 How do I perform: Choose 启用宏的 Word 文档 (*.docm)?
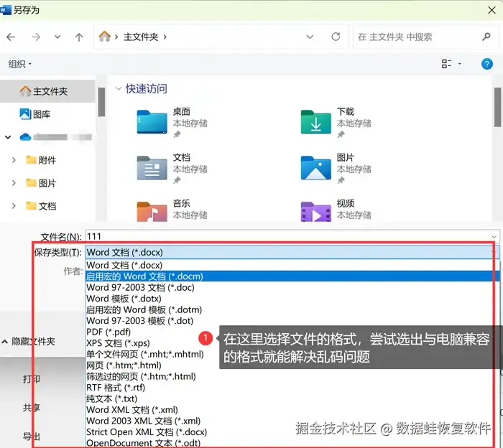[292, 276]
